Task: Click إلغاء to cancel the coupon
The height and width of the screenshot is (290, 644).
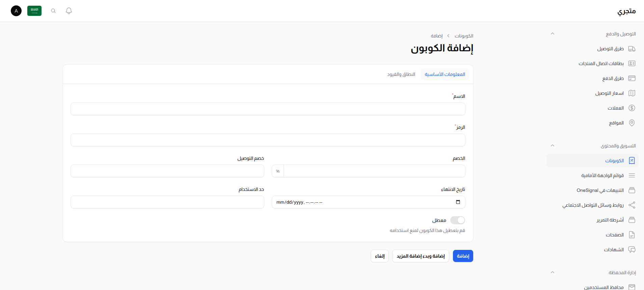Action: pos(379,256)
